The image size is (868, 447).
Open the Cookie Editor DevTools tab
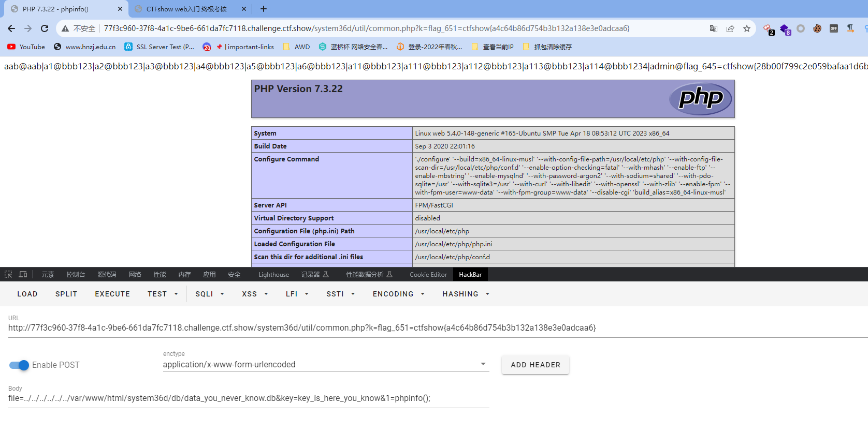point(428,275)
